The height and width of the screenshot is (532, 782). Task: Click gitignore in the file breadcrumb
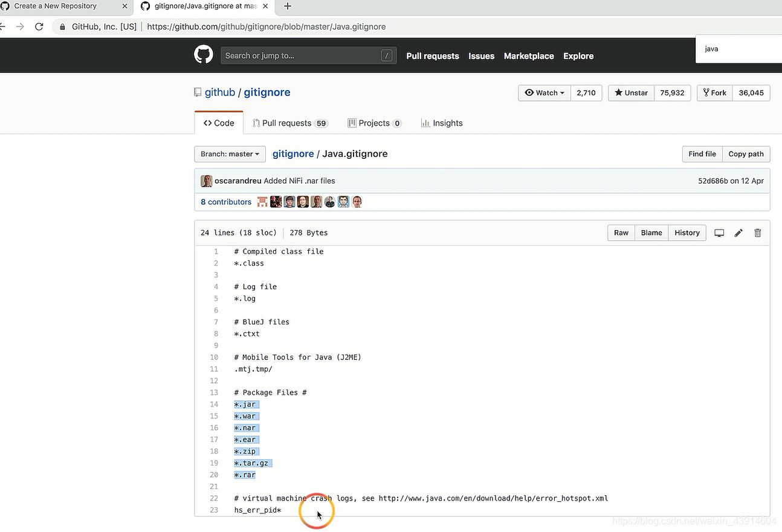click(x=293, y=154)
